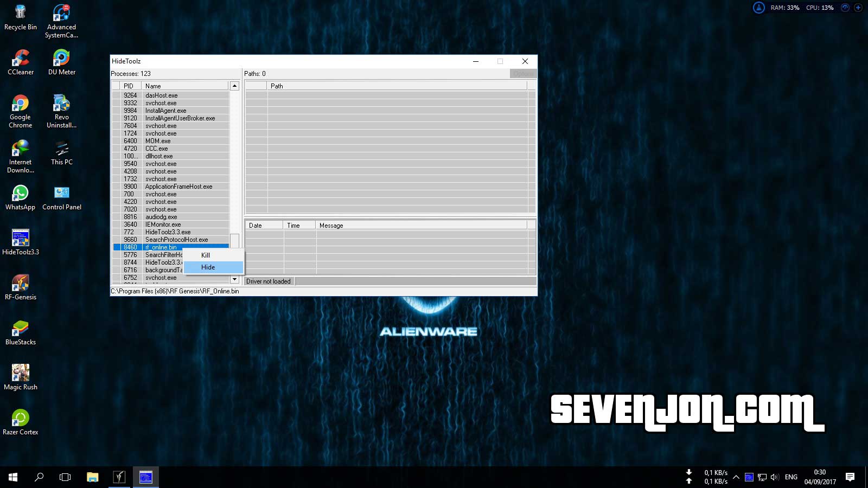Show hidden tray icons chevron
Screen dimensions: 868x488
point(736,477)
